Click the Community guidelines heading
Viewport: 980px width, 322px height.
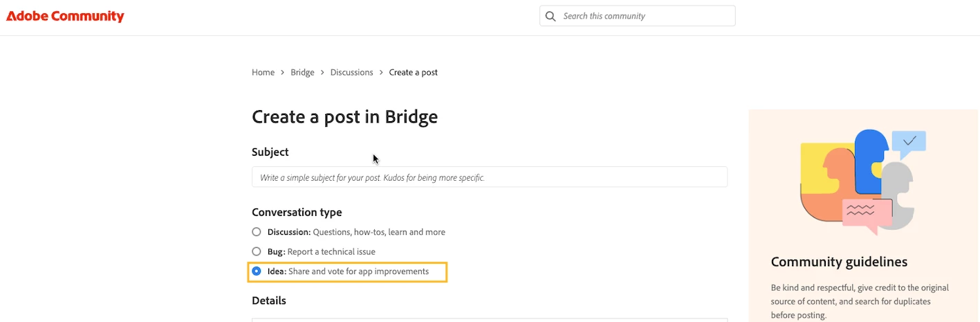[839, 262]
